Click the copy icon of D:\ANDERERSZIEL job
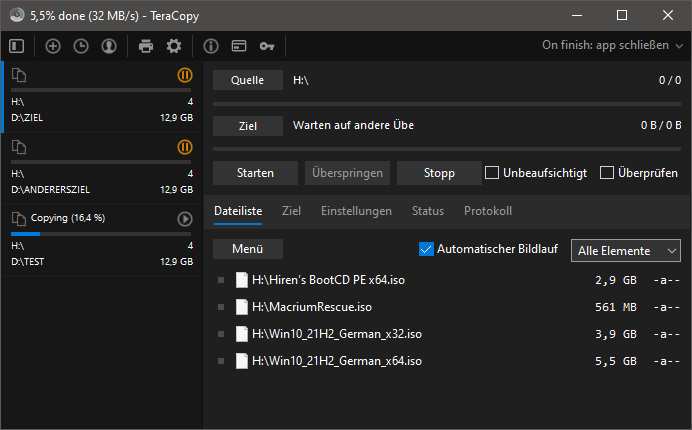This screenshot has height=430, width=692. 19,147
